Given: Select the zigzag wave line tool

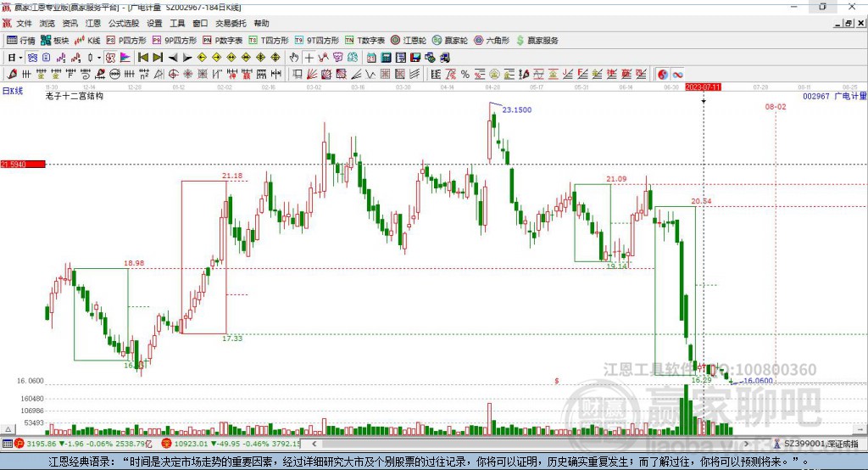Looking at the screenshot, I should tap(370, 75).
